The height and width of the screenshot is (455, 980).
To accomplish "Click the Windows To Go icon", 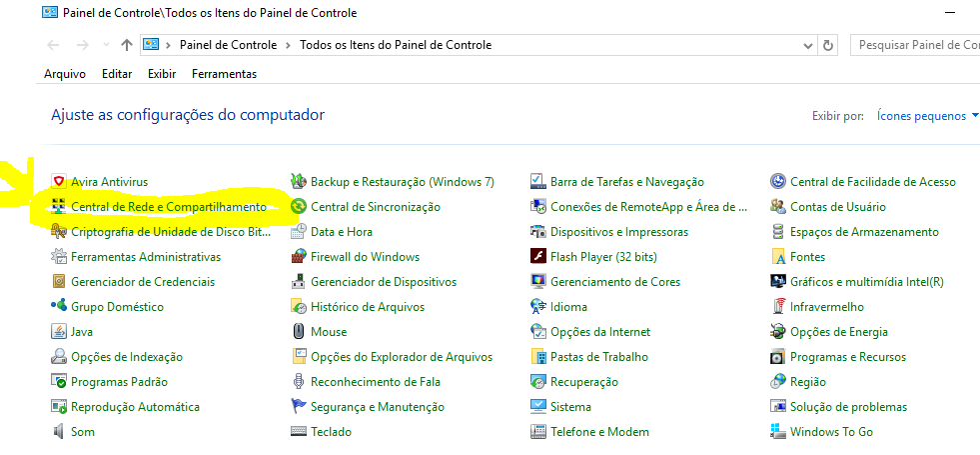I will pyautogui.click(x=778, y=432).
